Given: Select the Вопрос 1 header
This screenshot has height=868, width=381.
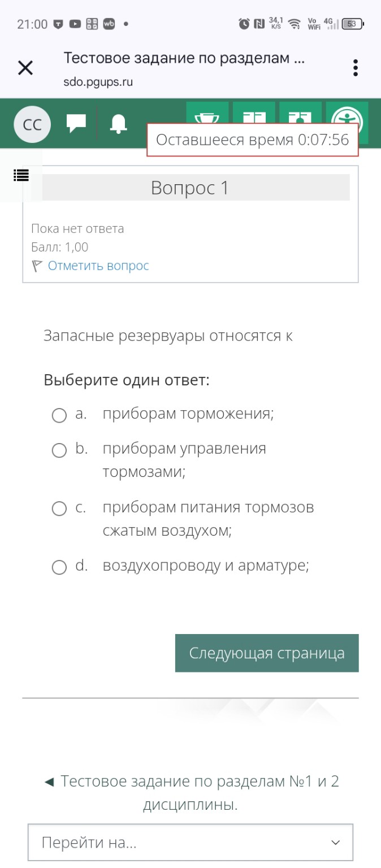Looking at the screenshot, I should click(190, 188).
